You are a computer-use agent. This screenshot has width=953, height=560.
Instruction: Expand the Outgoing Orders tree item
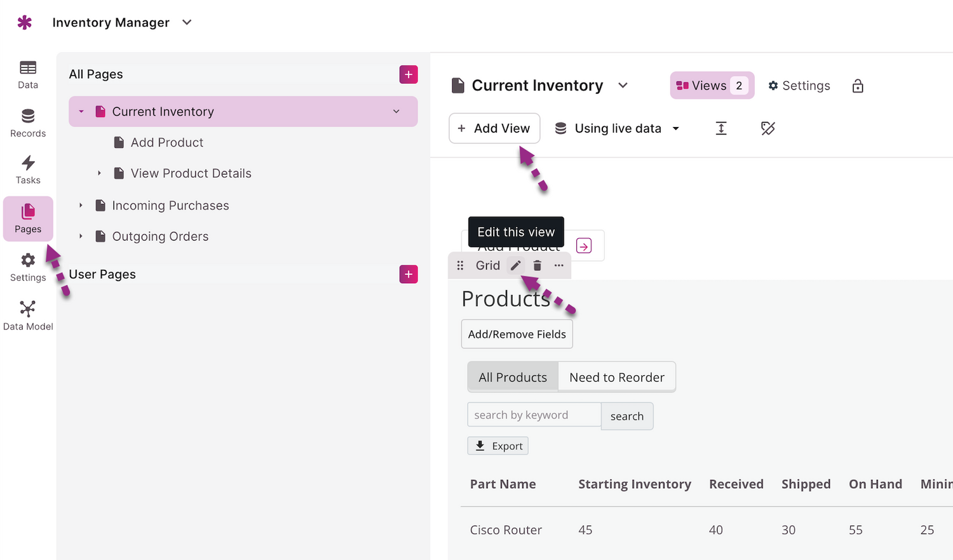pyautogui.click(x=81, y=236)
